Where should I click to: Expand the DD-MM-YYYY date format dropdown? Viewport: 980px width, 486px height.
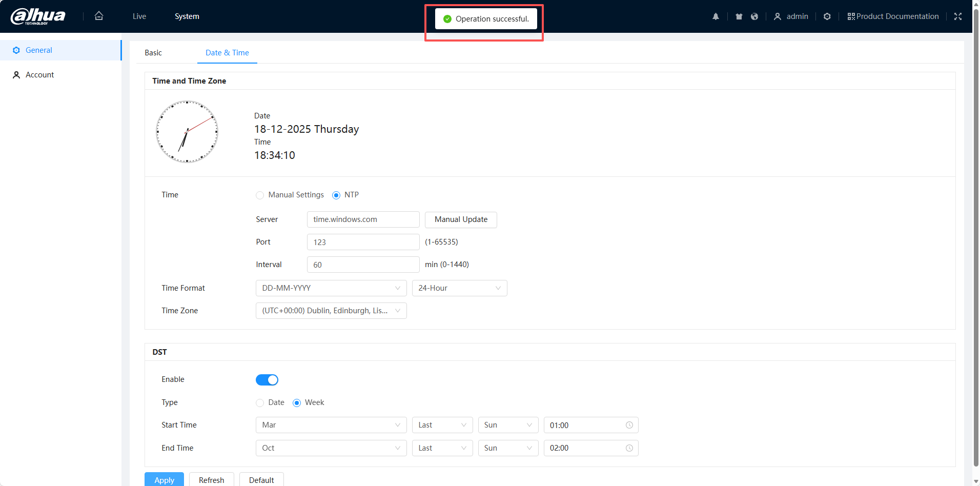click(331, 288)
